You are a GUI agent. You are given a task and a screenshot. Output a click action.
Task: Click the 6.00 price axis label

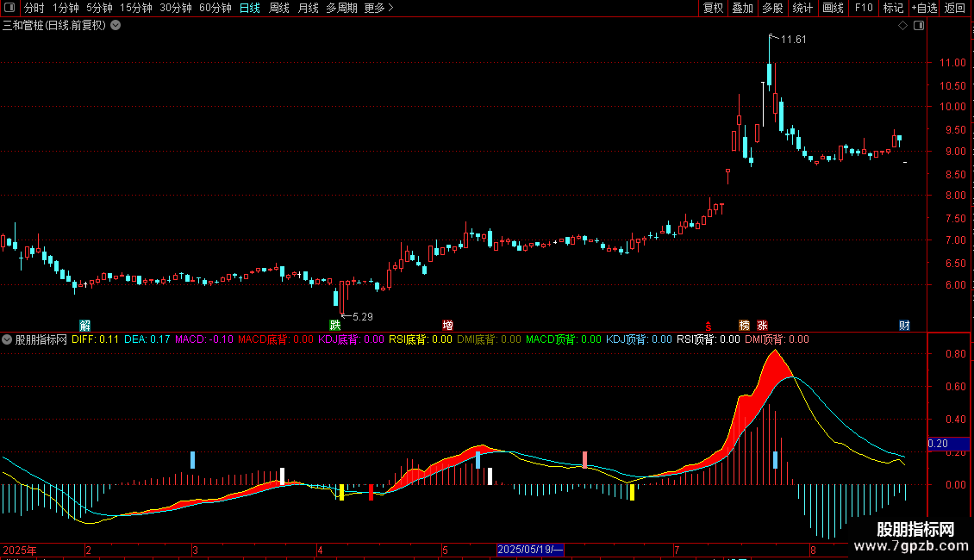point(955,285)
